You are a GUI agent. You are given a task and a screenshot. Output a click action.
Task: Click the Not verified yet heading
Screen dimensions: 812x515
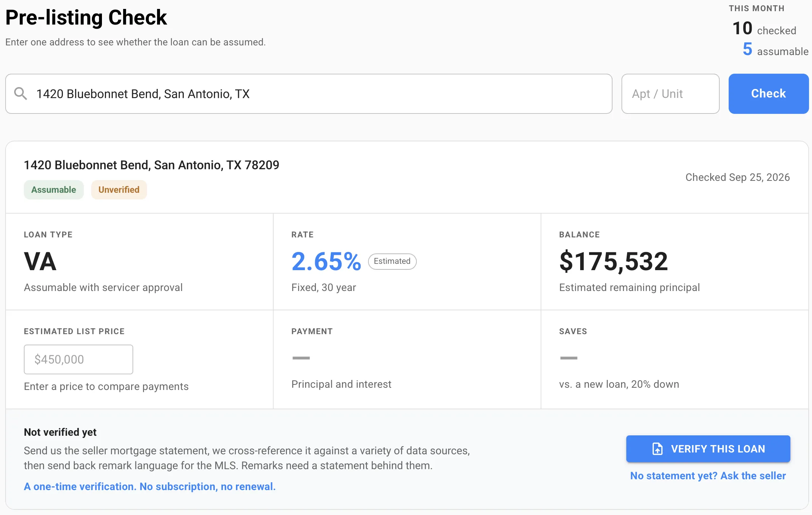(x=60, y=432)
